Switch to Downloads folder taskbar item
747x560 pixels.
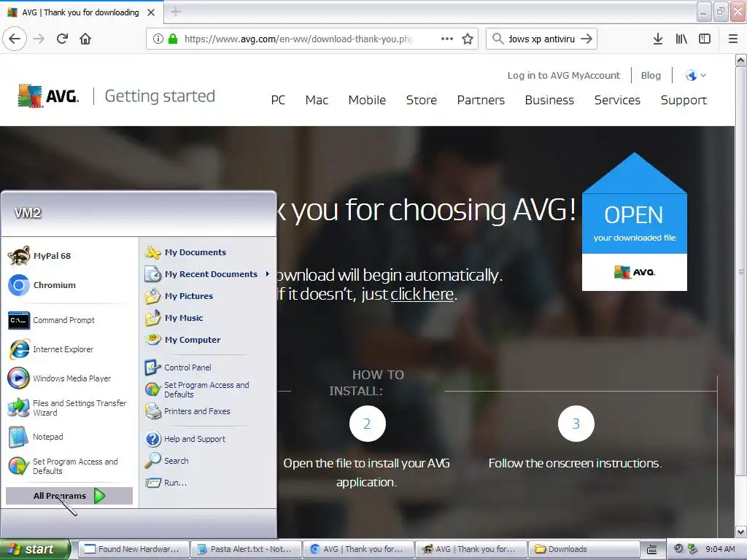pyautogui.click(x=583, y=549)
